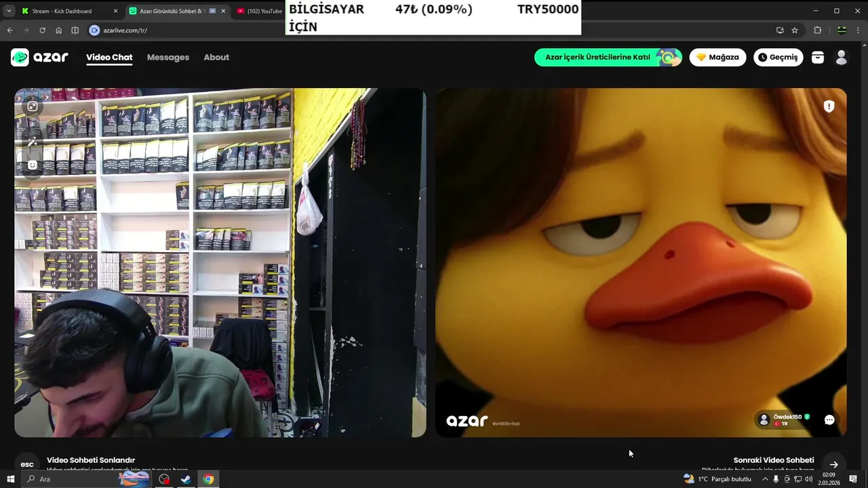868x488 pixels.
Task: Reload the page
Action: (42, 30)
